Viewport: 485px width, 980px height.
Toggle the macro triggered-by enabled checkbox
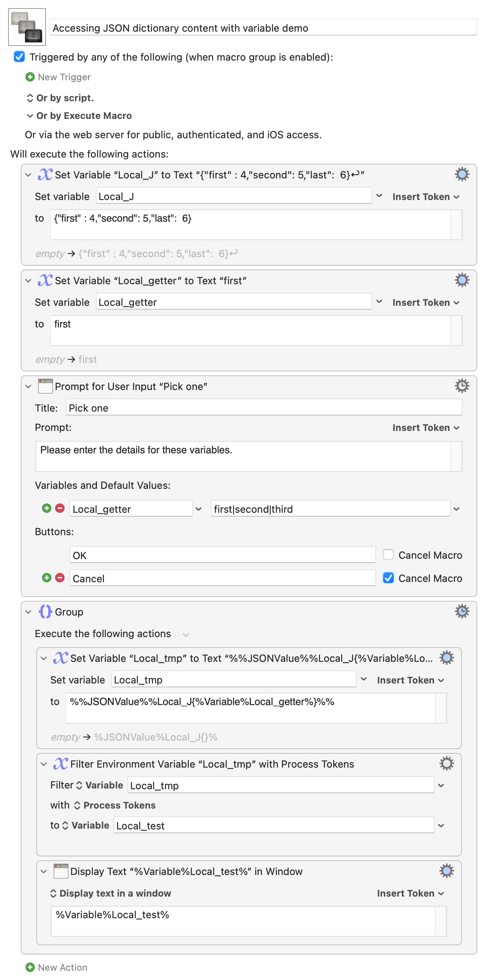(x=19, y=57)
